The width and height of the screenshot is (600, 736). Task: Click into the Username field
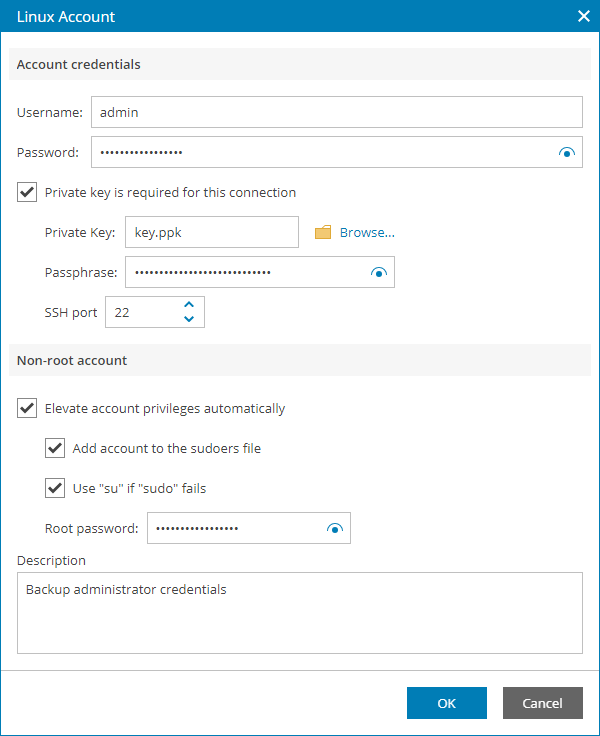point(336,112)
